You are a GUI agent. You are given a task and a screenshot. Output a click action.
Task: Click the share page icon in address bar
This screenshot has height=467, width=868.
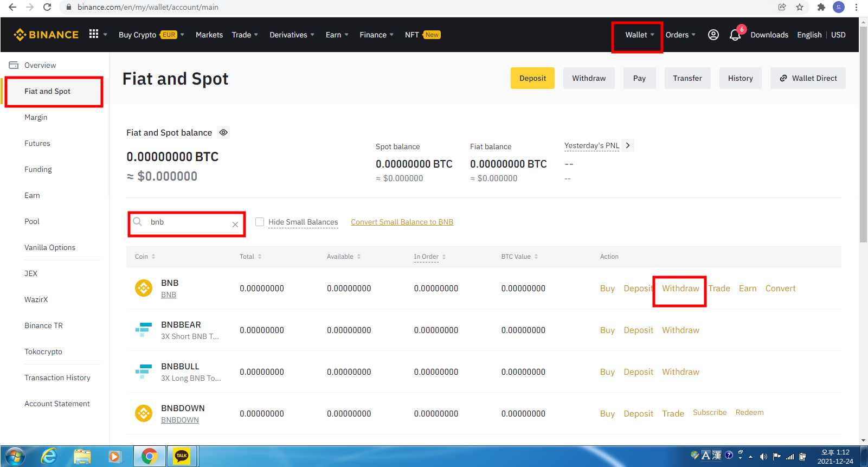[782, 7]
